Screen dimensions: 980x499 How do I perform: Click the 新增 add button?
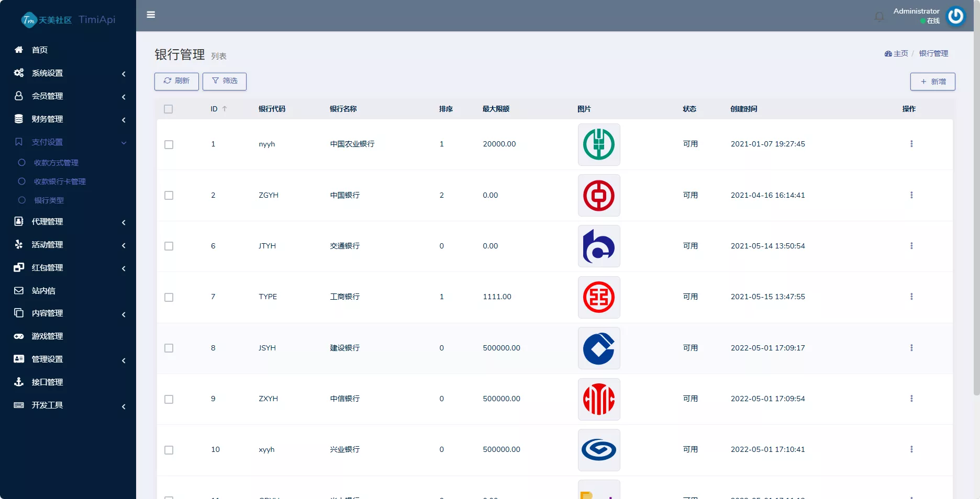932,82
